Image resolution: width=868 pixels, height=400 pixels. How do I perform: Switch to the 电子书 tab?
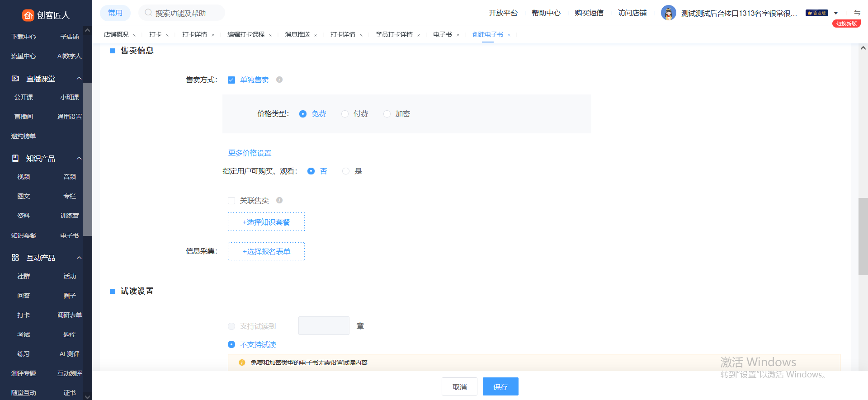coord(442,35)
